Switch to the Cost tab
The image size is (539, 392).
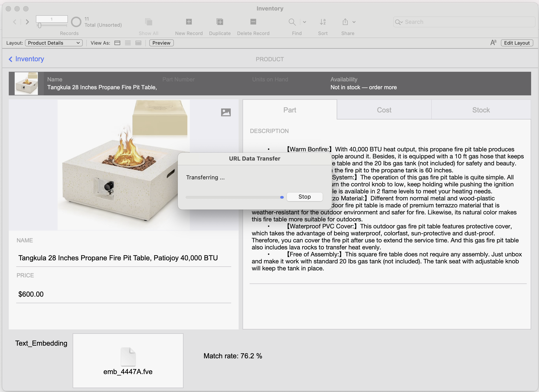pyautogui.click(x=384, y=110)
